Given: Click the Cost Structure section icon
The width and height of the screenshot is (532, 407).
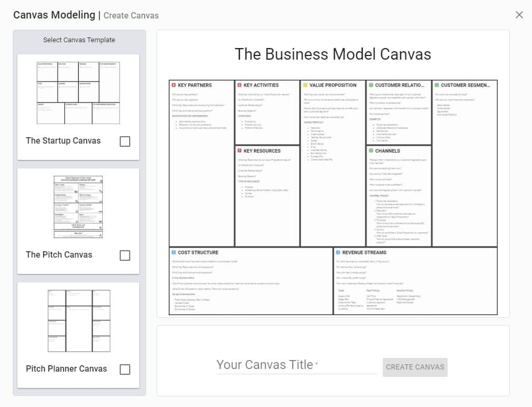Looking at the screenshot, I should point(173,252).
